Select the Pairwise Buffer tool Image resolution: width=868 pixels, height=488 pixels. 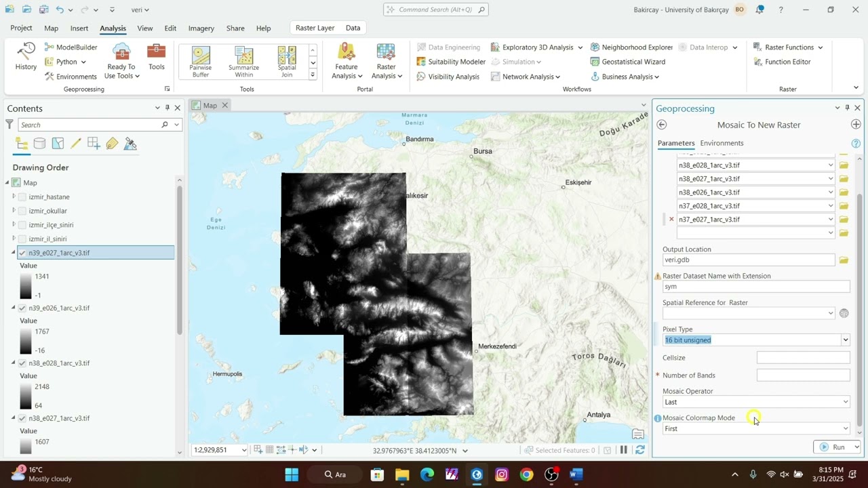coord(201,62)
